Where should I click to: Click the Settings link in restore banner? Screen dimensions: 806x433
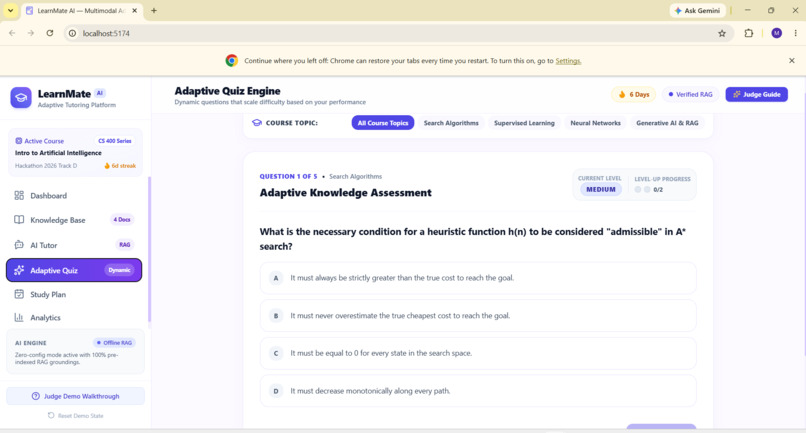(x=568, y=61)
